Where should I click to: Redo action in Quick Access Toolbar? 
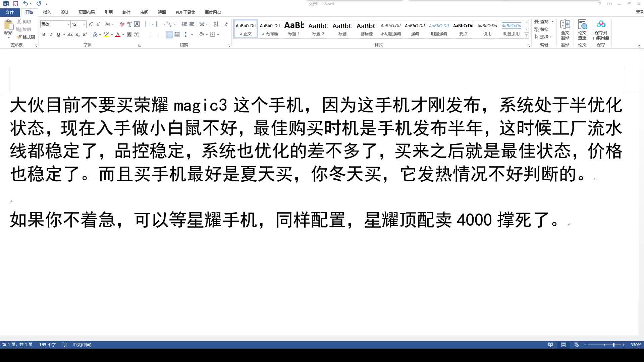click(x=39, y=4)
